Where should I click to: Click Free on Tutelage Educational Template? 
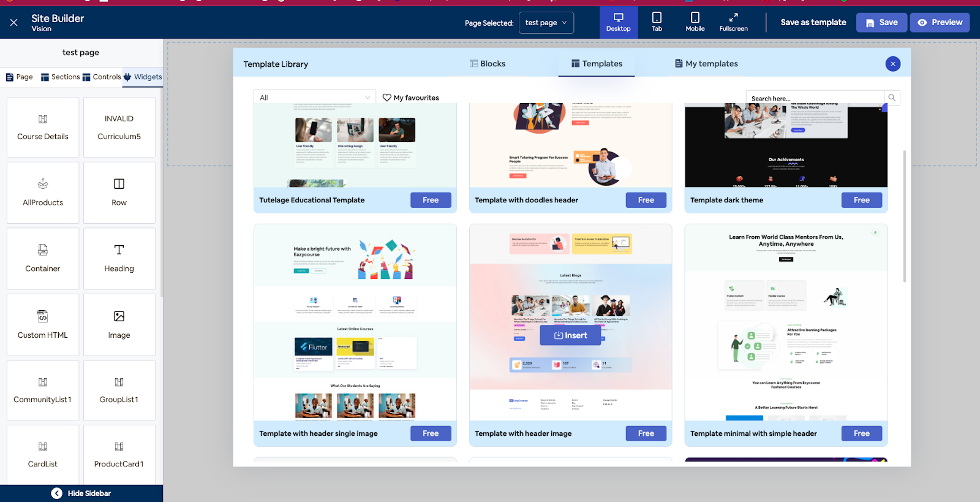pyautogui.click(x=431, y=200)
